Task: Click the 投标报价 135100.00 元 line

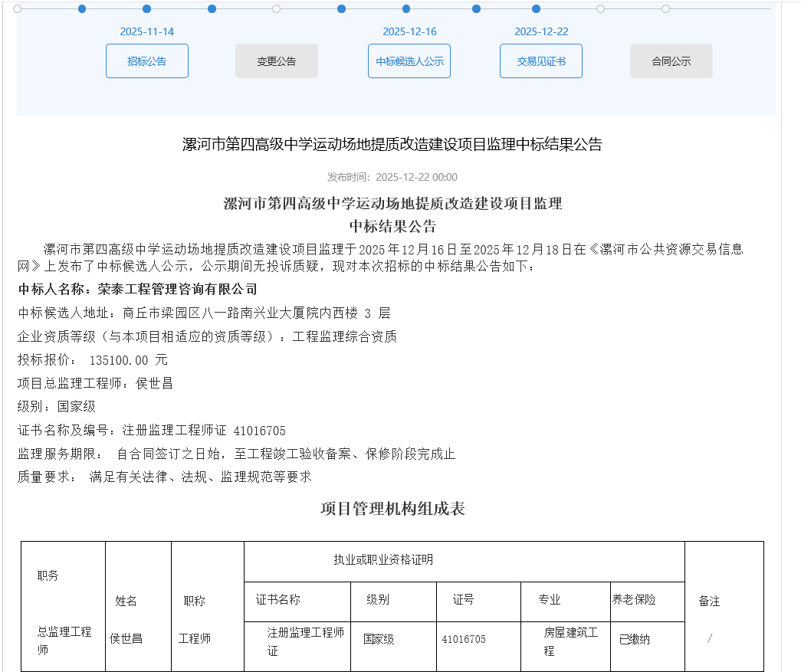Action: pyautogui.click(x=93, y=360)
